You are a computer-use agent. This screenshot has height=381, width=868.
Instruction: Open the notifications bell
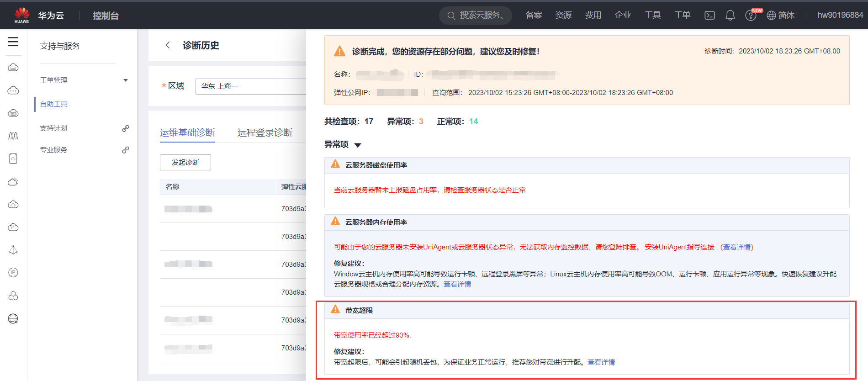pyautogui.click(x=730, y=15)
